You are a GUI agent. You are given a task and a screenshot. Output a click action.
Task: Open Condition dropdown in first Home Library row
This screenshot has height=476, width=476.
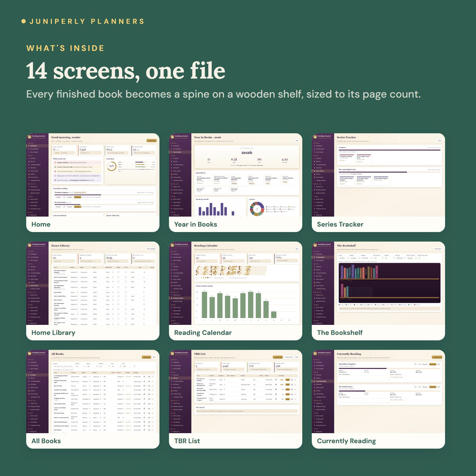click(109, 272)
